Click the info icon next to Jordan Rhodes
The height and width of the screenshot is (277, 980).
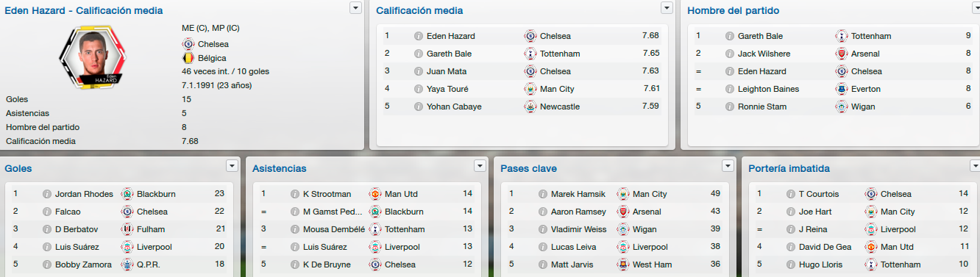tap(47, 194)
